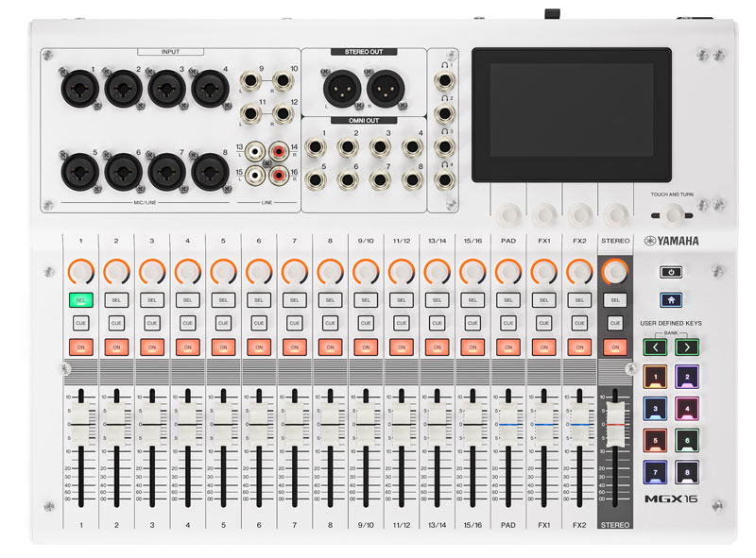Viewport: 756px width, 558px height.
Task: Select channel 1 with its green SEL button
Action: click(81, 299)
